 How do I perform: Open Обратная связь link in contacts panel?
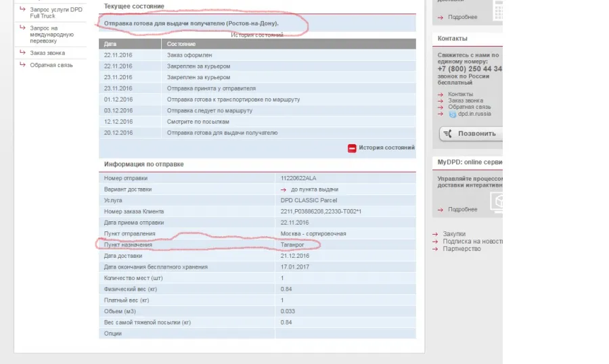click(x=470, y=107)
